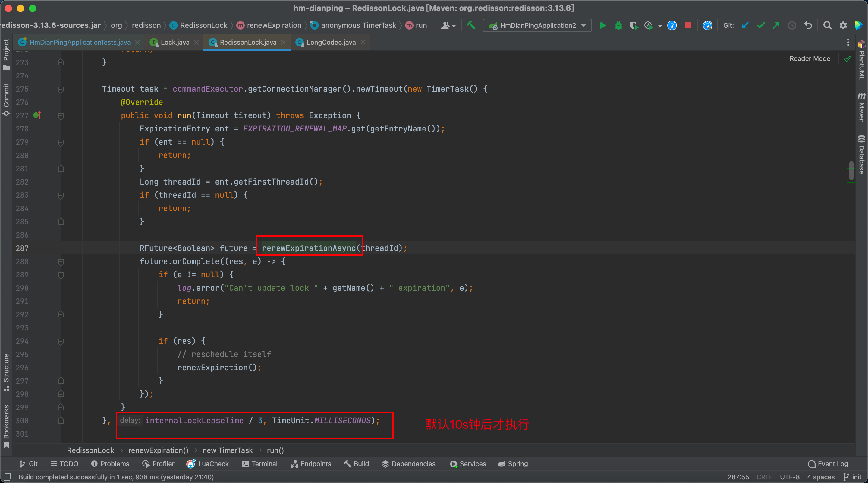Open the Profiler tool window
The height and width of the screenshot is (483, 868).
pyautogui.click(x=158, y=464)
